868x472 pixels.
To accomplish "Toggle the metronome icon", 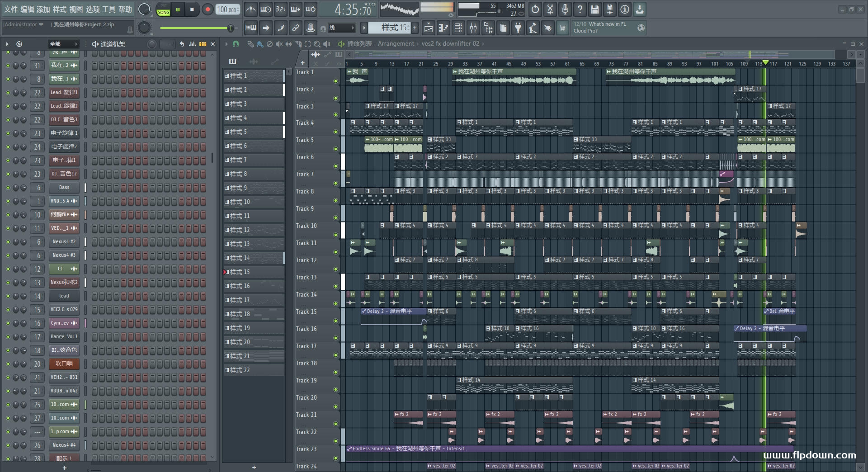I will coord(250,9).
